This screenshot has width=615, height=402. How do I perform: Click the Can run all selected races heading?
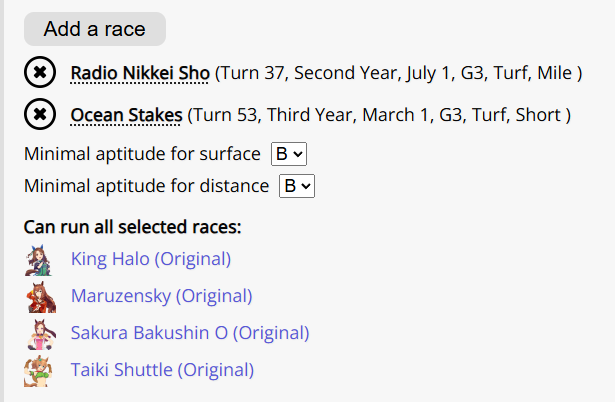[133, 227]
